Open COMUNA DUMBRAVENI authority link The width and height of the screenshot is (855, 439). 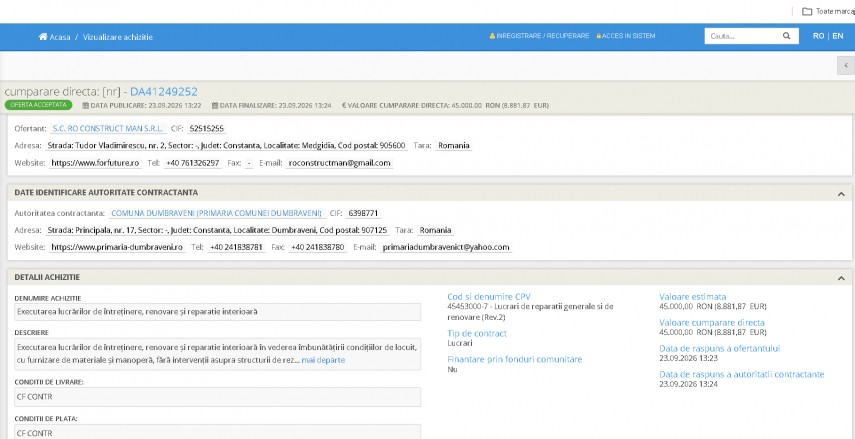(216, 213)
